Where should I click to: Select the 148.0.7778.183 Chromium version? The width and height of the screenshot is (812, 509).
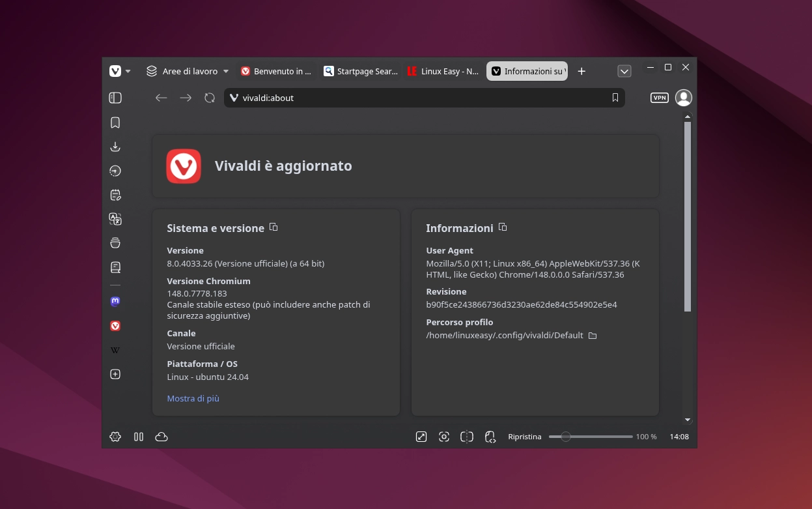click(x=197, y=294)
